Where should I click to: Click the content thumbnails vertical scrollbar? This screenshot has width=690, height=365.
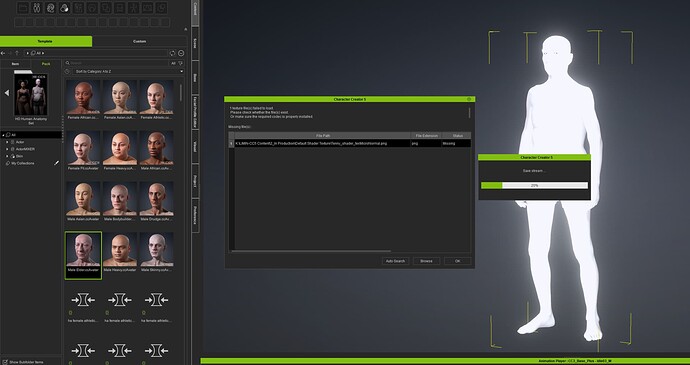coord(180,92)
